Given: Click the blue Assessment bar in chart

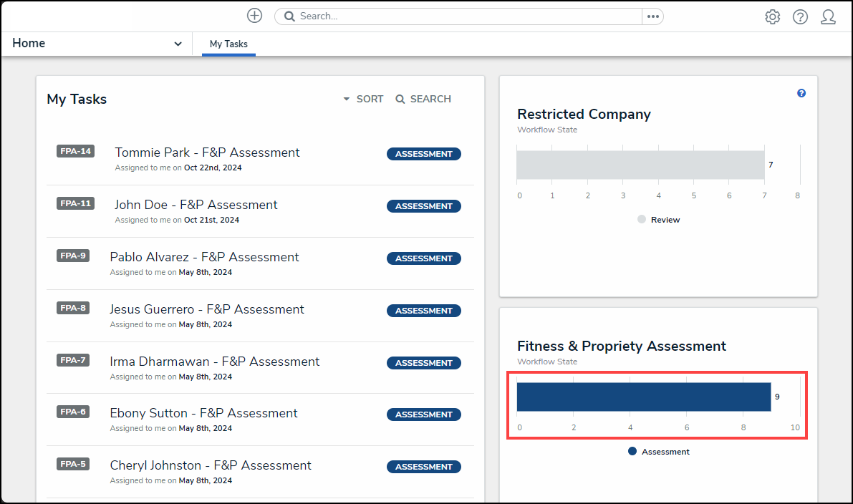Looking at the screenshot, I should [x=643, y=397].
